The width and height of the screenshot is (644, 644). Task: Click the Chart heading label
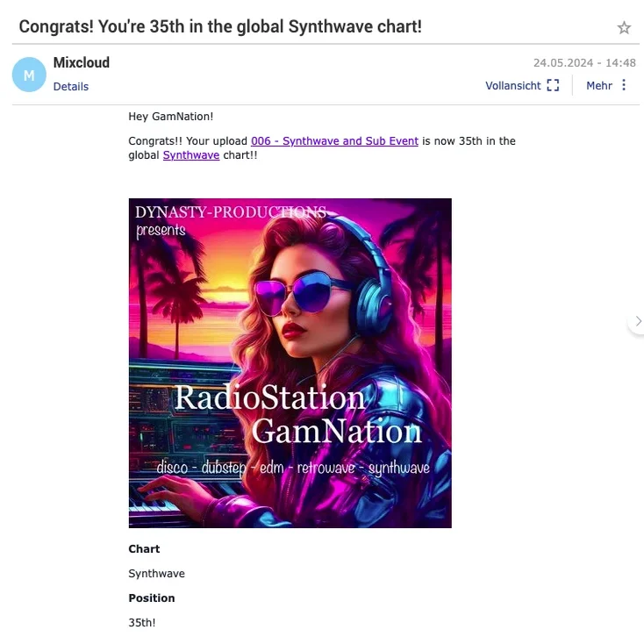click(x=144, y=549)
